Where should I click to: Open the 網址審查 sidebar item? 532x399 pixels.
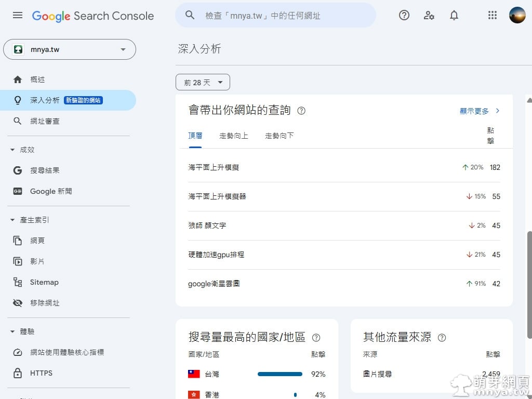click(45, 121)
